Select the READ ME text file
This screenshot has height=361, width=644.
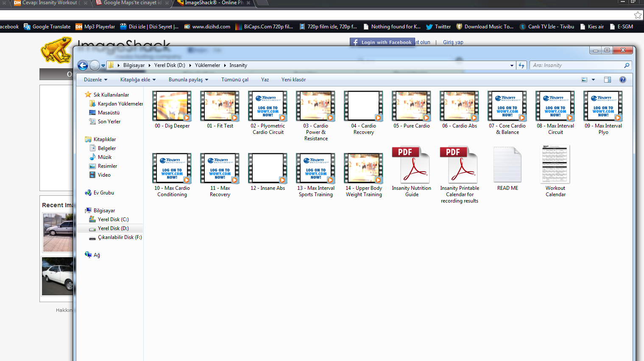pyautogui.click(x=507, y=169)
